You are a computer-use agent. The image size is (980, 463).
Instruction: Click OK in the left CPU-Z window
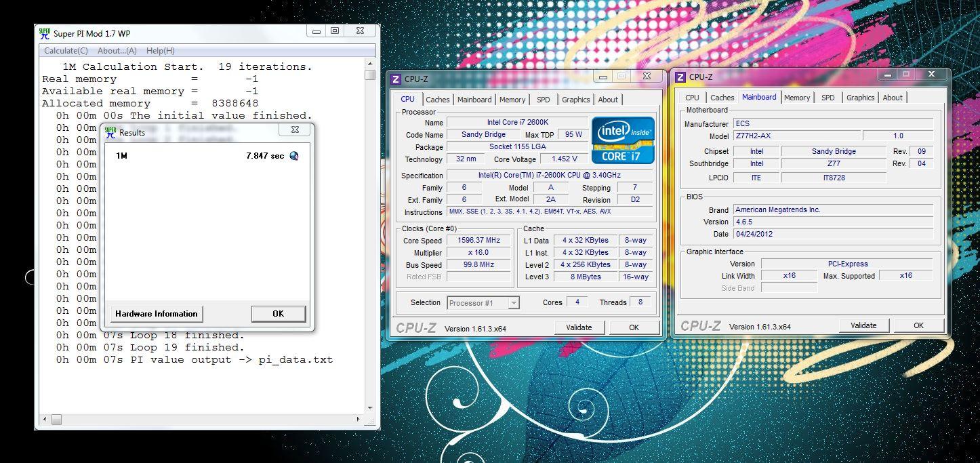pyautogui.click(x=634, y=327)
